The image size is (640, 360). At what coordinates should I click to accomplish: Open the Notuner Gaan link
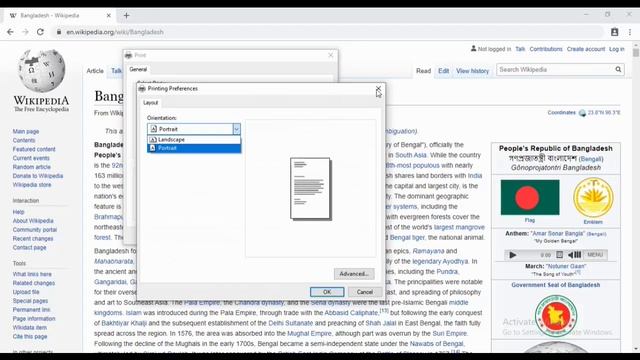click(x=566, y=266)
